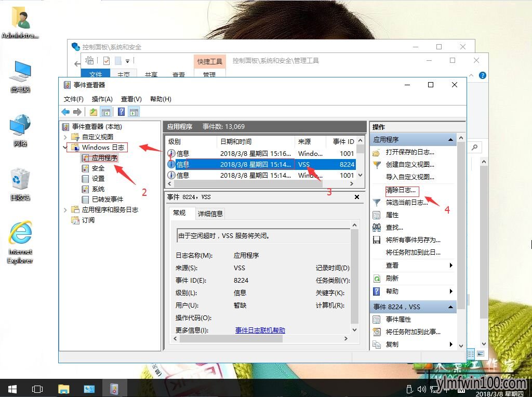
Task: Click the volume icon in system tray
Action: tap(421, 389)
